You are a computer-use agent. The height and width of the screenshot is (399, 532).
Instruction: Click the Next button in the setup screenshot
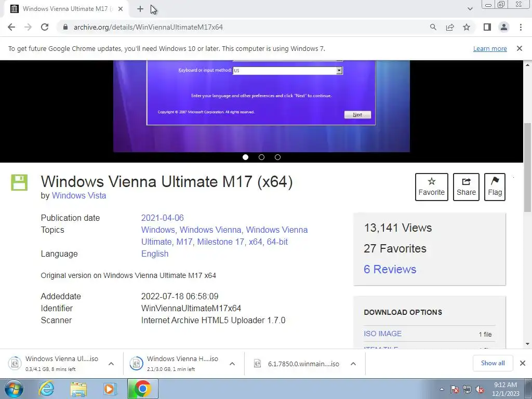click(x=357, y=115)
